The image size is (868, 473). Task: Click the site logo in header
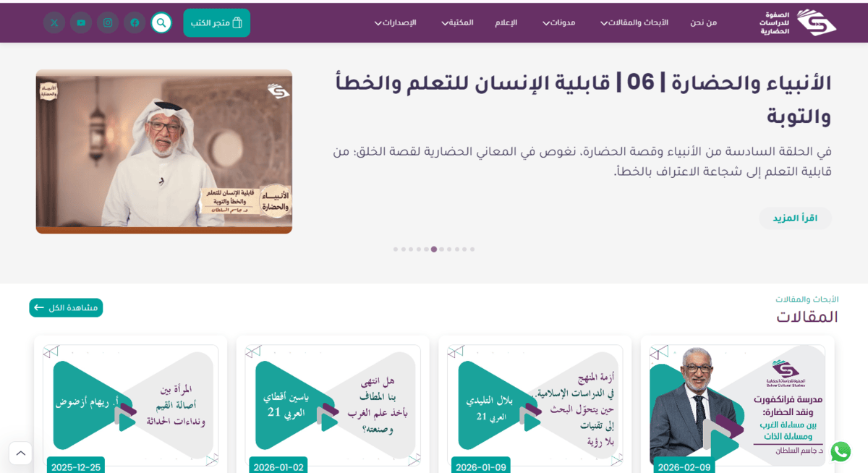point(798,22)
